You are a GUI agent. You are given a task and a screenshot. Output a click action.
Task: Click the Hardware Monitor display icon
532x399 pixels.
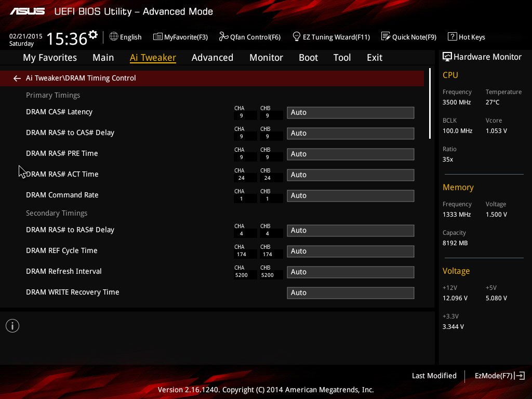tap(447, 57)
